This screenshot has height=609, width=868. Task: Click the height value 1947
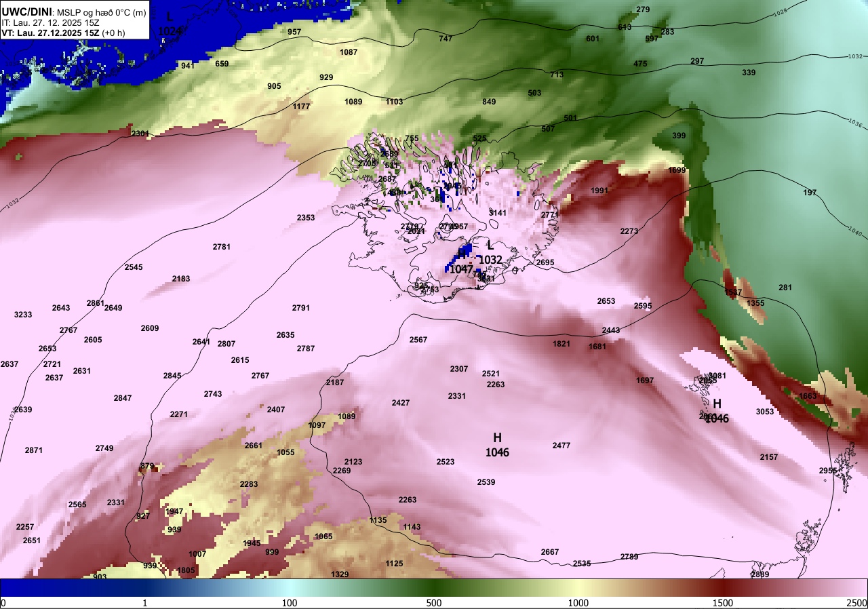click(x=174, y=511)
